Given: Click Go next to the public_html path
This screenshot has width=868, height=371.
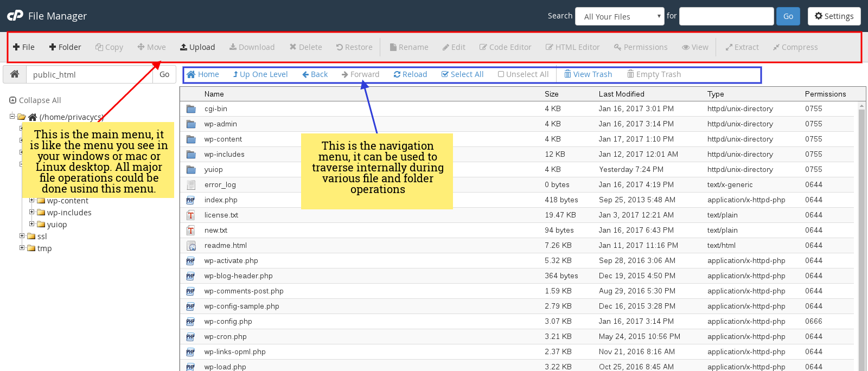Looking at the screenshot, I should tap(164, 74).
